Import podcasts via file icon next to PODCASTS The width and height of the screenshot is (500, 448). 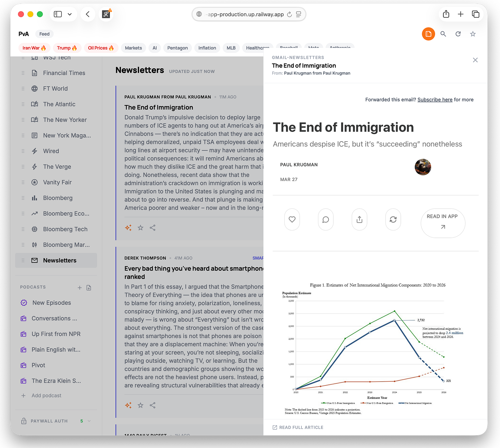(89, 288)
